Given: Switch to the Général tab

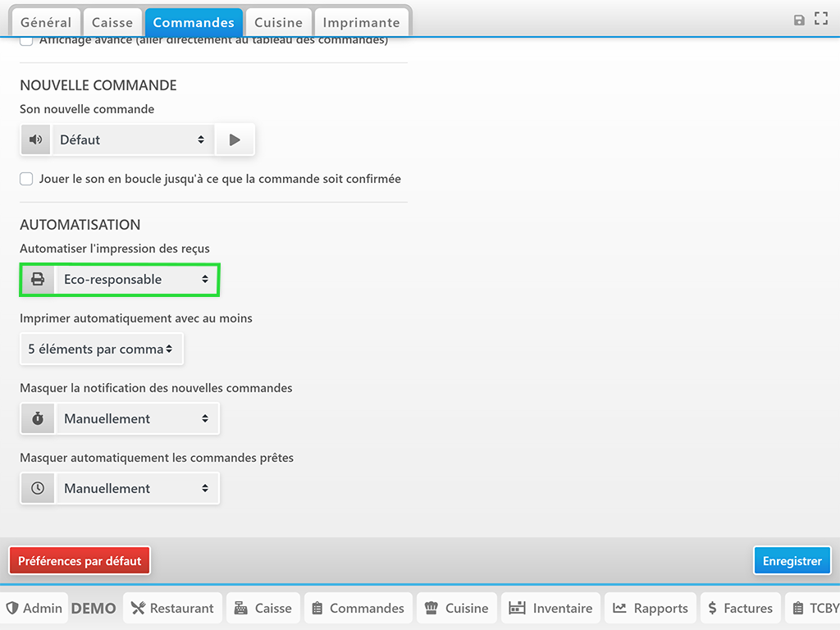Looking at the screenshot, I should (x=46, y=22).
